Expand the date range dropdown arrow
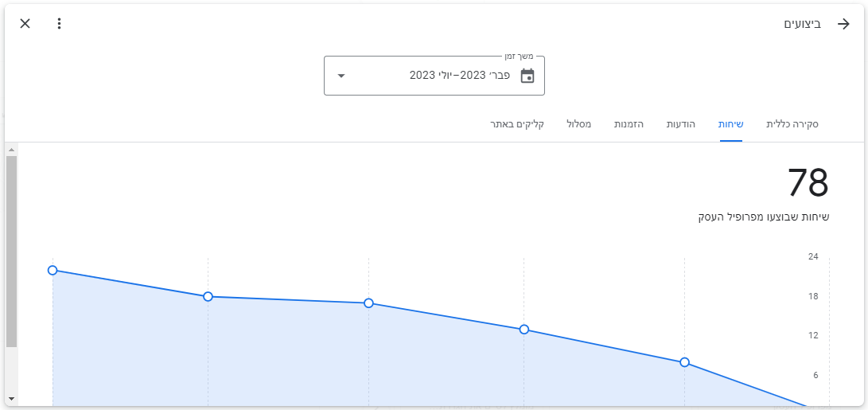 point(341,76)
